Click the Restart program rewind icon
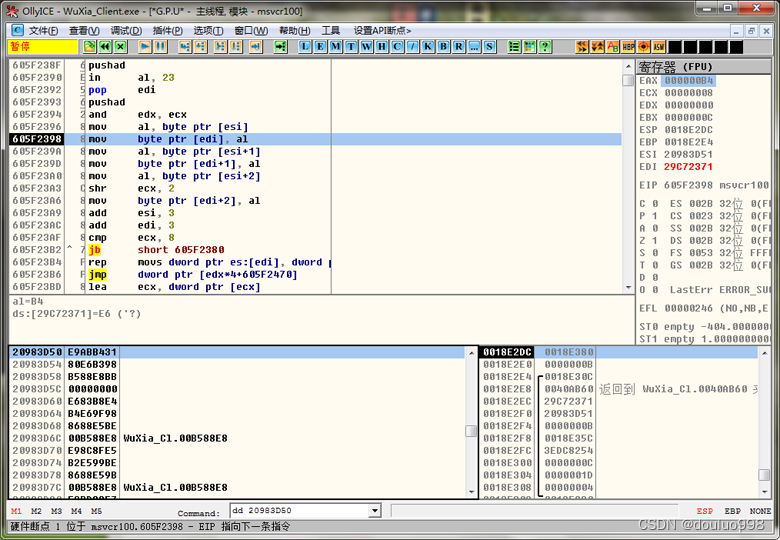This screenshot has width=780, height=540. [105, 47]
